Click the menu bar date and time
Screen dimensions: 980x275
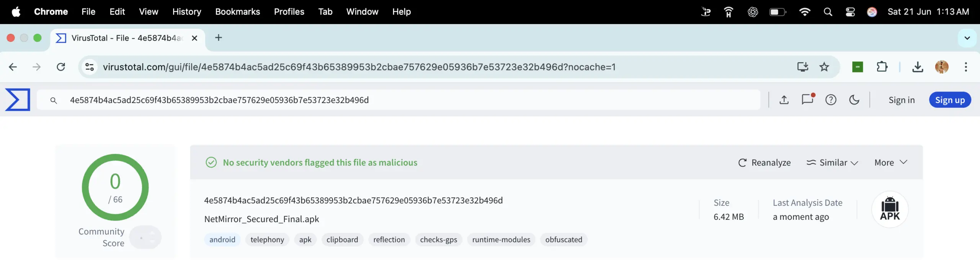coord(928,11)
